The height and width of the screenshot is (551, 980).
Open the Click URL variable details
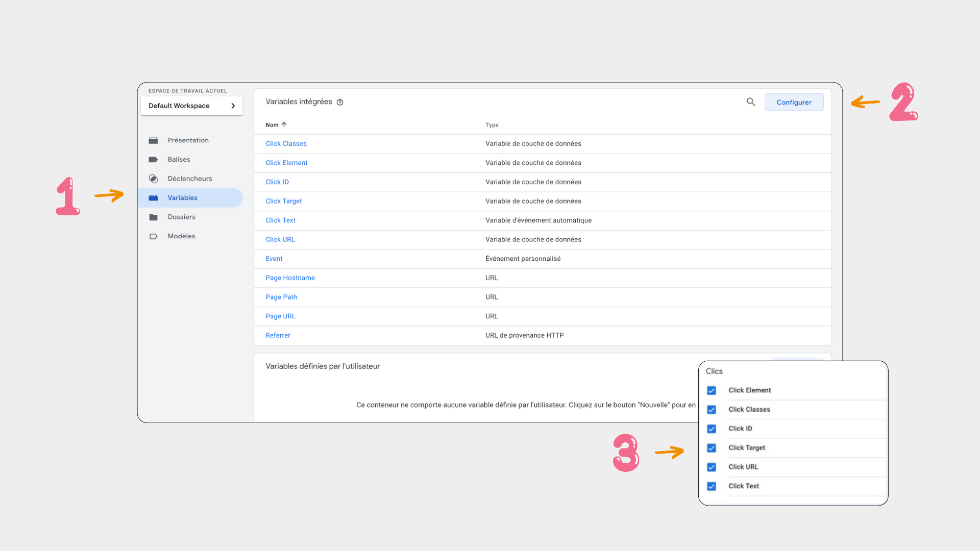[280, 239]
